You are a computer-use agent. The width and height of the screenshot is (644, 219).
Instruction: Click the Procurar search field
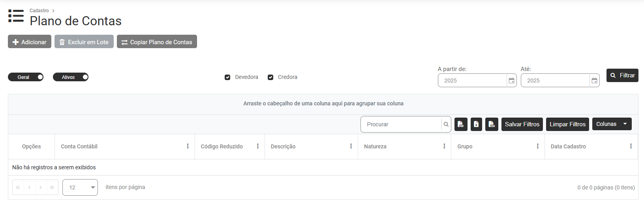point(401,124)
